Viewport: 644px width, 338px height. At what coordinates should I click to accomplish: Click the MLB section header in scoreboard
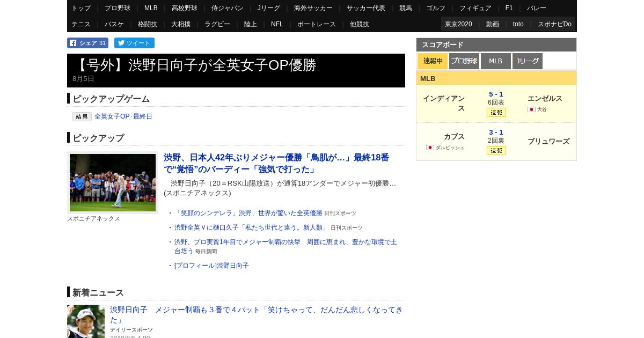(x=496, y=78)
